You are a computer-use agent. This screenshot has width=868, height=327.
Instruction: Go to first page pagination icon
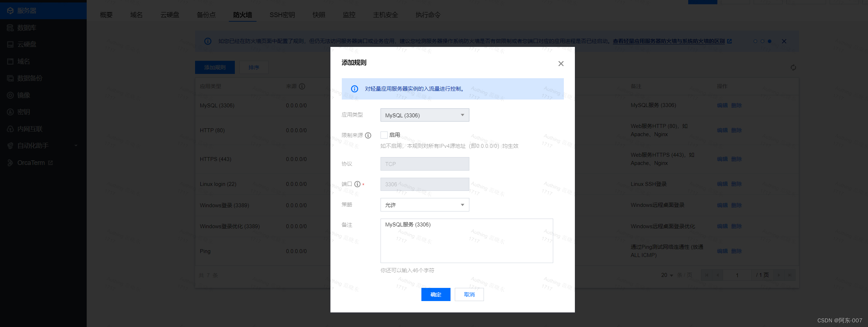(x=707, y=275)
